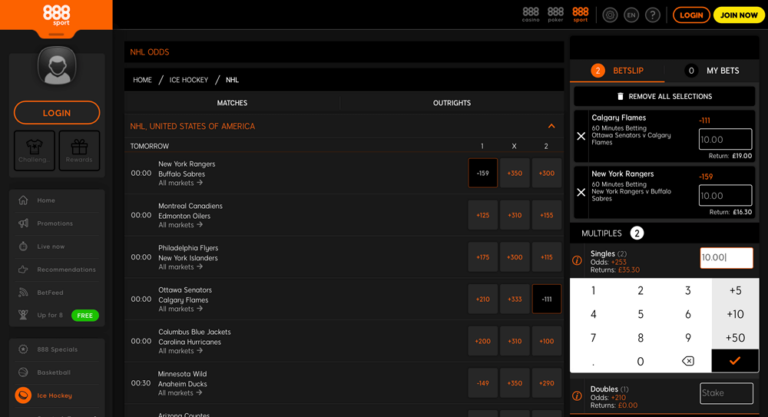Switch to the MY BETS tab

click(x=712, y=71)
